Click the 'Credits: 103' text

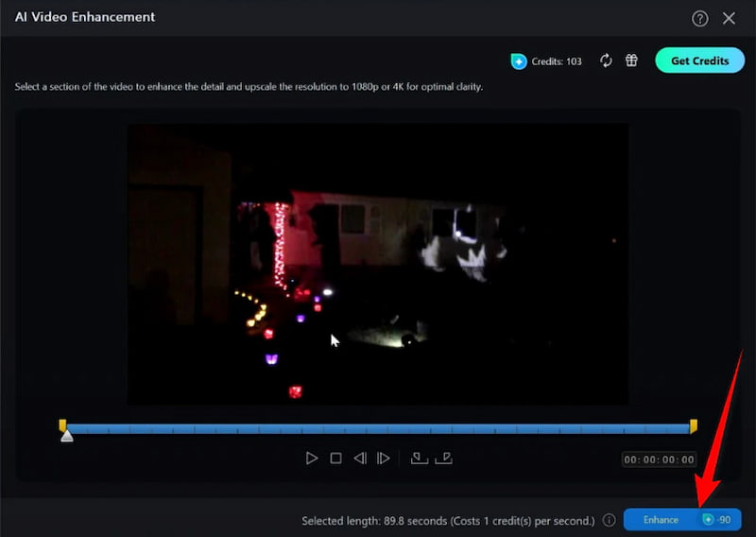click(x=557, y=61)
